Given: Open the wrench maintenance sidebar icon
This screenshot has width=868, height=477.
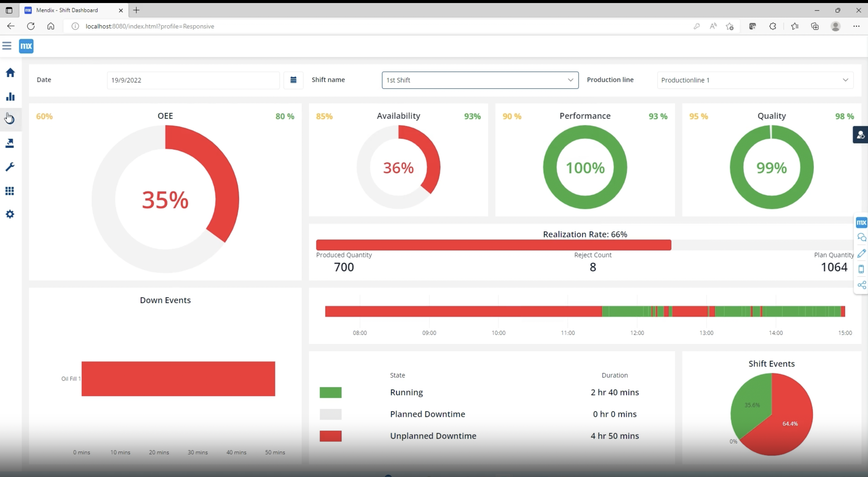Looking at the screenshot, I should (10, 167).
